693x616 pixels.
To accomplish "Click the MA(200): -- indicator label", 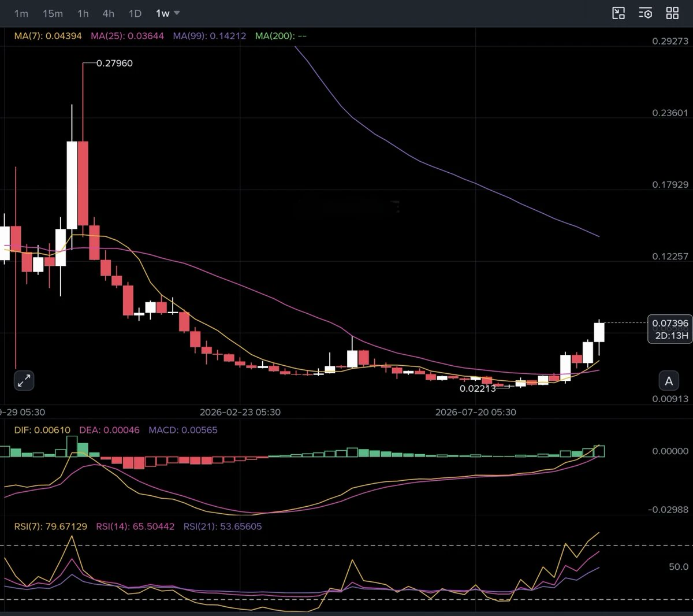I will (281, 36).
